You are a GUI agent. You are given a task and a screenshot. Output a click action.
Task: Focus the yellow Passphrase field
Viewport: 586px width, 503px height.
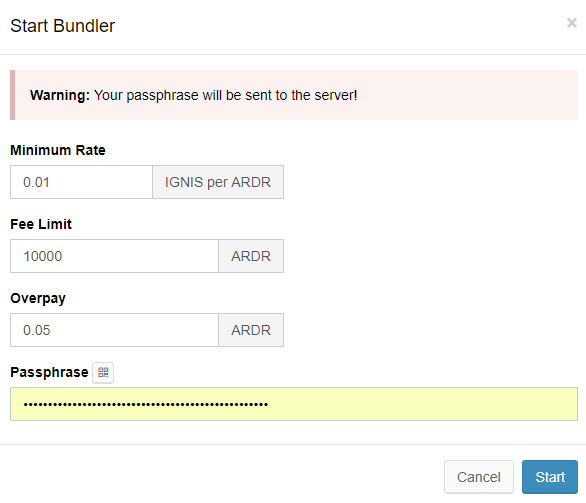[294, 404]
